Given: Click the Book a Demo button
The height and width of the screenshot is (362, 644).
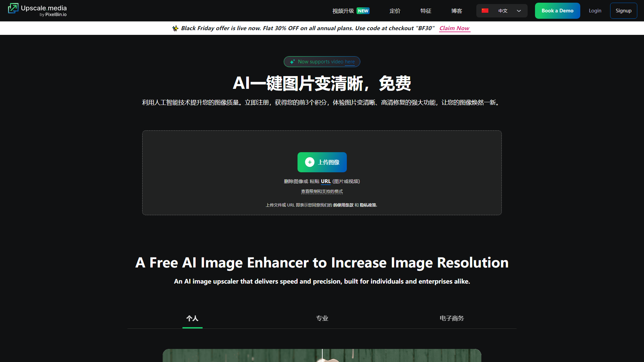Looking at the screenshot, I should coord(557,11).
